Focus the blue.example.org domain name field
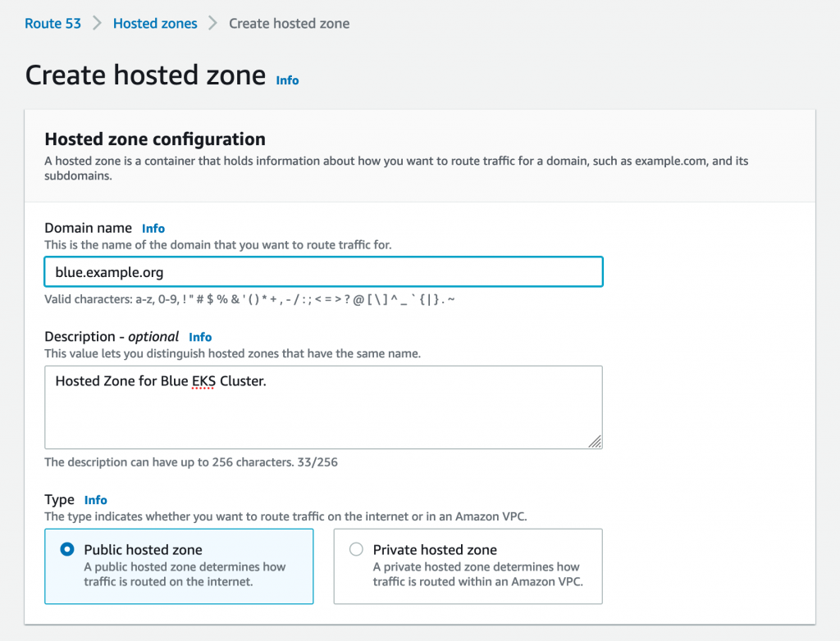The height and width of the screenshot is (641, 840). click(323, 272)
